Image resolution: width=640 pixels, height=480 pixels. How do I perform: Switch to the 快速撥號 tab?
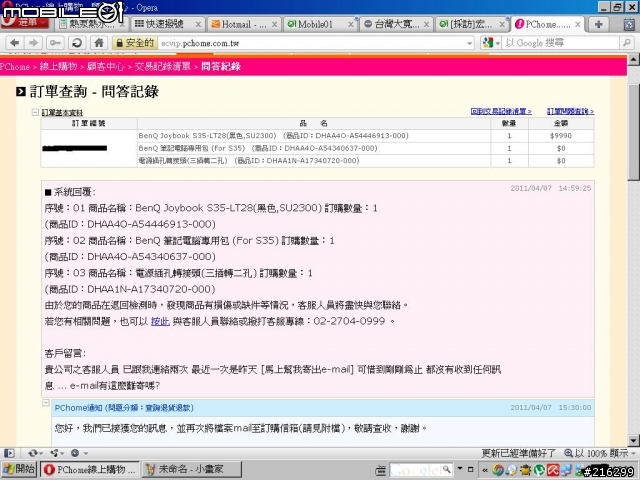[167, 24]
